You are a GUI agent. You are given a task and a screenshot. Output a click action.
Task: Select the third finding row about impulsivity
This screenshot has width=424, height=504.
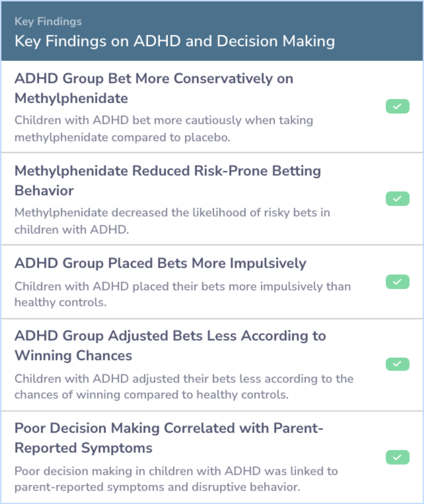(x=212, y=282)
